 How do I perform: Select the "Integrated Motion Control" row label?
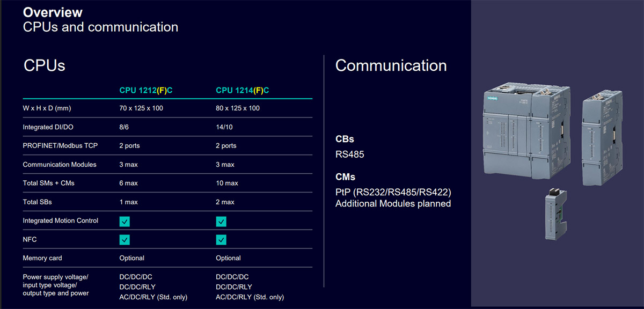point(61,220)
